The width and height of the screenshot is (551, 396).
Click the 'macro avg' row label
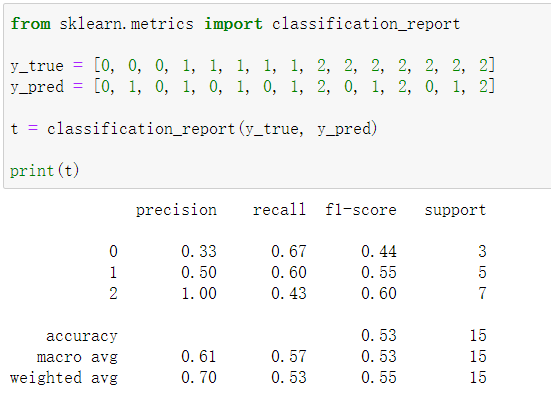pos(77,357)
